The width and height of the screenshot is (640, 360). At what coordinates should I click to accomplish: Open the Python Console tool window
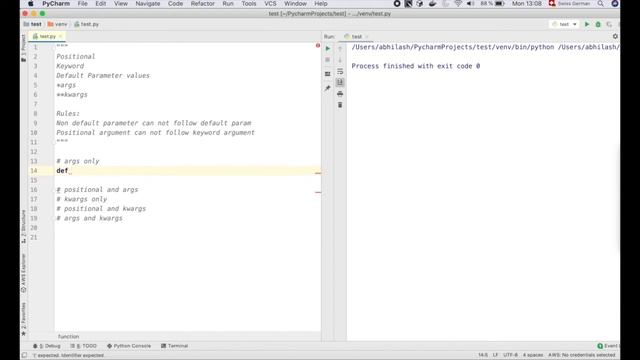pyautogui.click(x=129, y=346)
